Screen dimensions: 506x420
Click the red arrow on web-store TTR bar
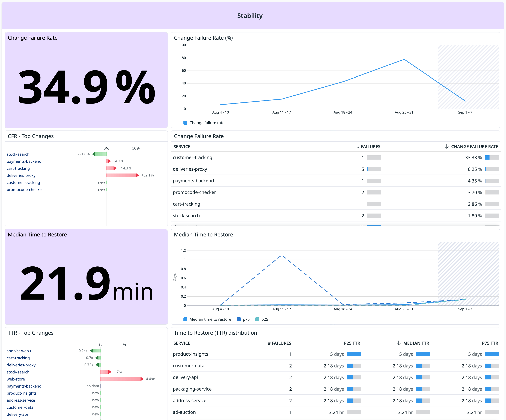click(x=142, y=379)
